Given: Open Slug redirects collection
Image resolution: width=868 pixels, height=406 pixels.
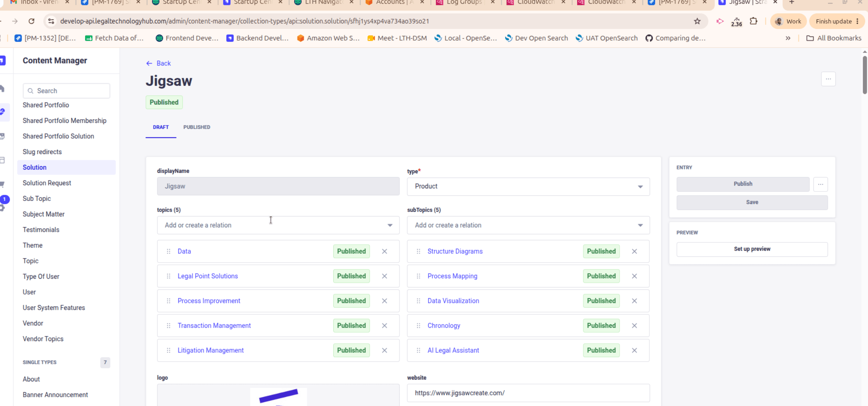Looking at the screenshot, I should (42, 152).
